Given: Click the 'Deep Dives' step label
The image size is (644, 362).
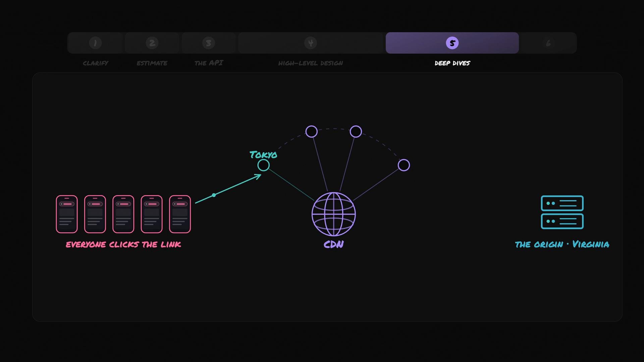Looking at the screenshot, I should (x=452, y=63).
